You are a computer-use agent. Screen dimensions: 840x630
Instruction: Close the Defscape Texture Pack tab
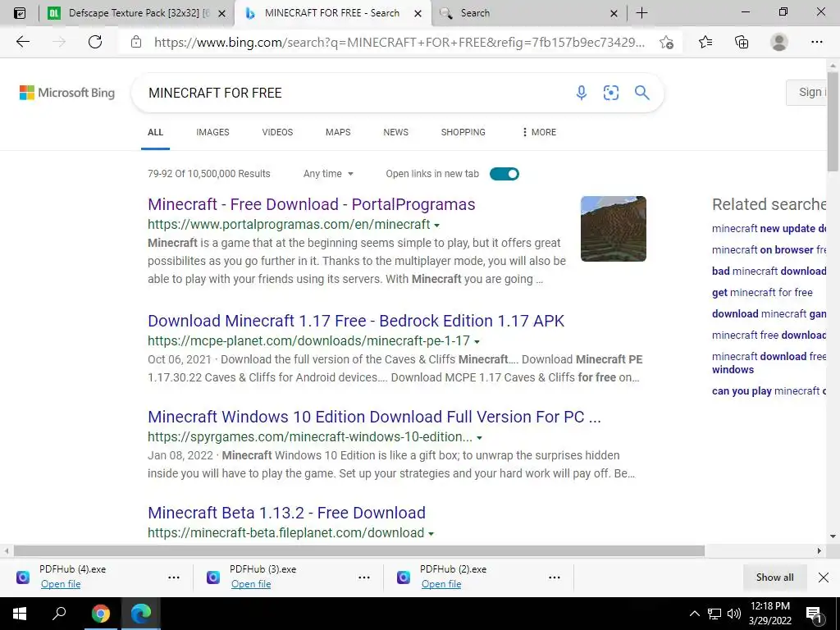(x=221, y=13)
